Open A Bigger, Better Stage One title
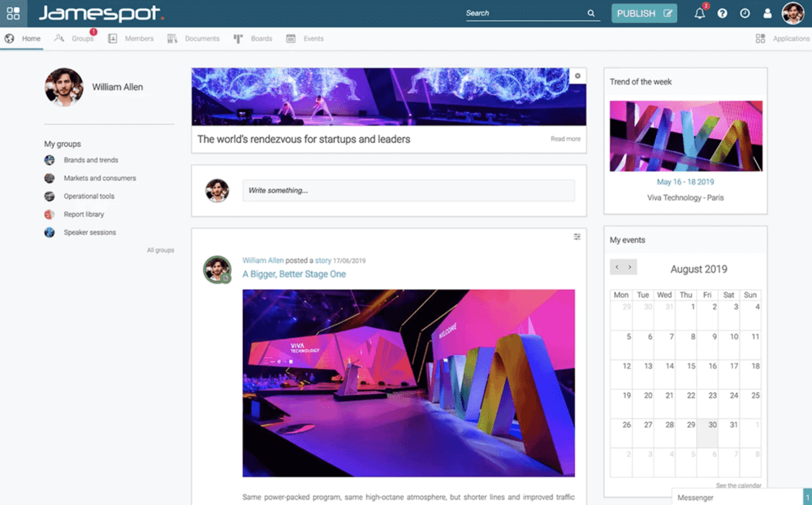This screenshot has width=812, height=505. coord(294,274)
